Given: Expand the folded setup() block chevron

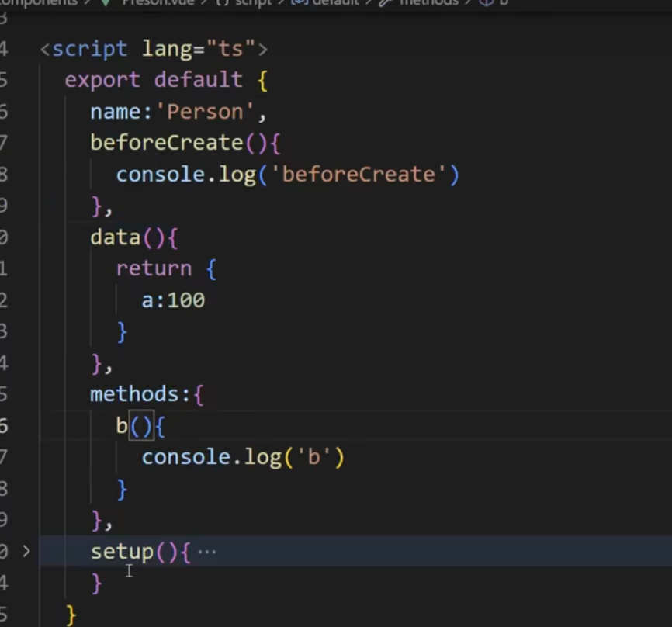Looking at the screenshot, I should pos(26,551).
